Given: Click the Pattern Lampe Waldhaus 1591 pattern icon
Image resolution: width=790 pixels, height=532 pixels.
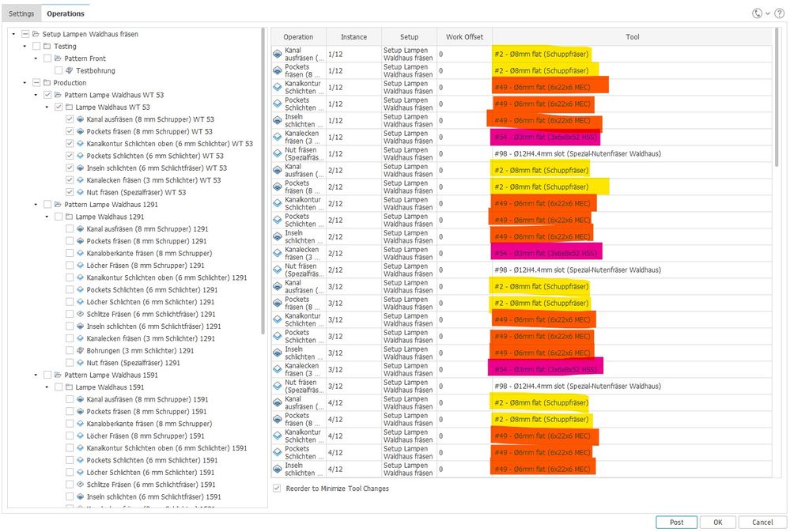Looking at the screenshot, I should pyautogui.click(x=58, y=375).
